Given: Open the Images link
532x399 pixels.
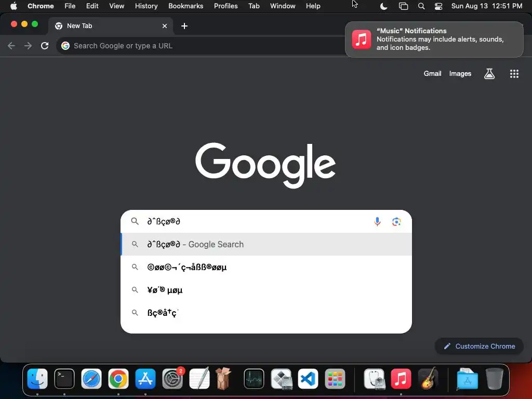Looking at the screenshot, I should click(460, 74).
